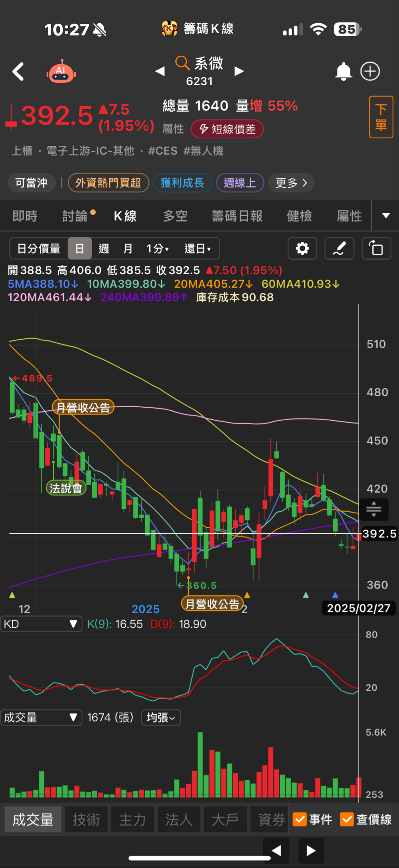
Task: Tap upper 月營收公告 event label
Action: coord(83,407)
